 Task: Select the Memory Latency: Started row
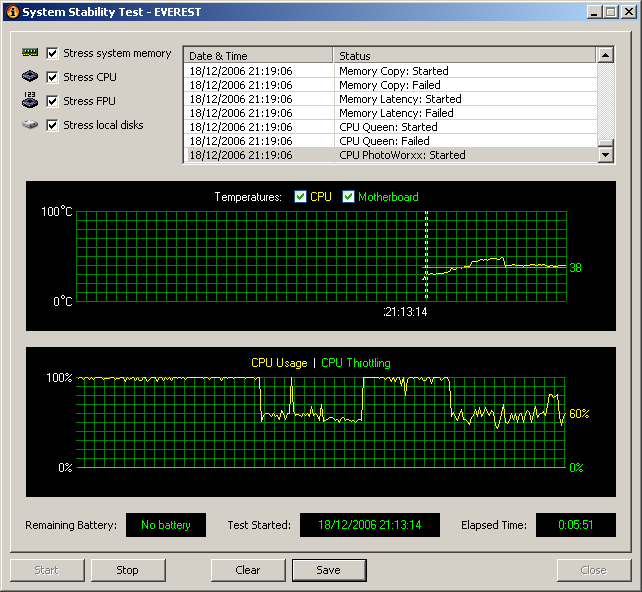390,99
